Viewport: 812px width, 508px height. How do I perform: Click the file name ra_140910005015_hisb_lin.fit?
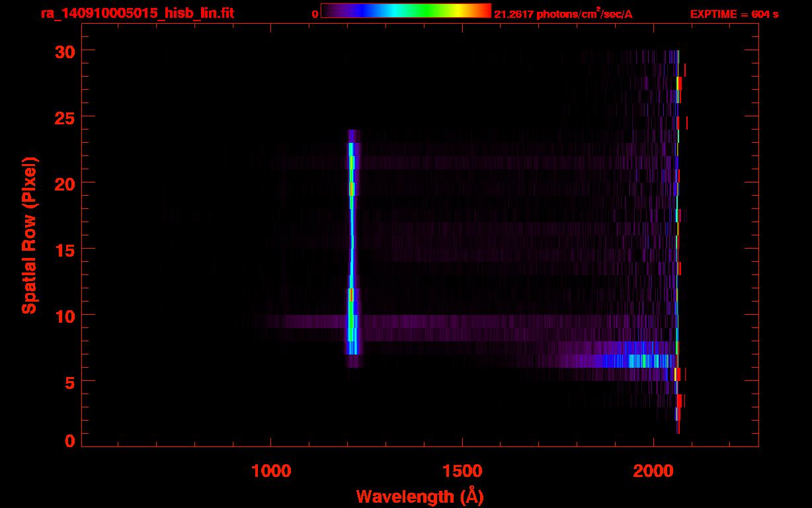[x=137, y=13]
